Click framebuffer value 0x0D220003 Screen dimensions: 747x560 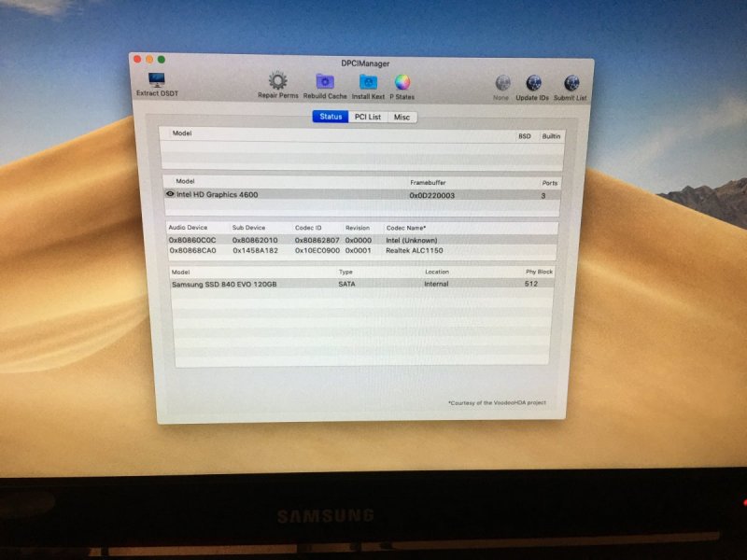click(431, 195)
